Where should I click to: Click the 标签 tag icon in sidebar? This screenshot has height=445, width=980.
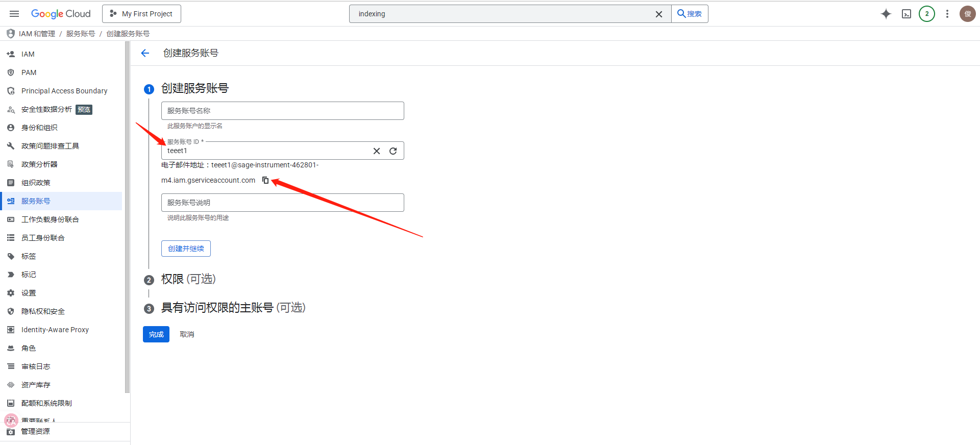coord(11,256)
